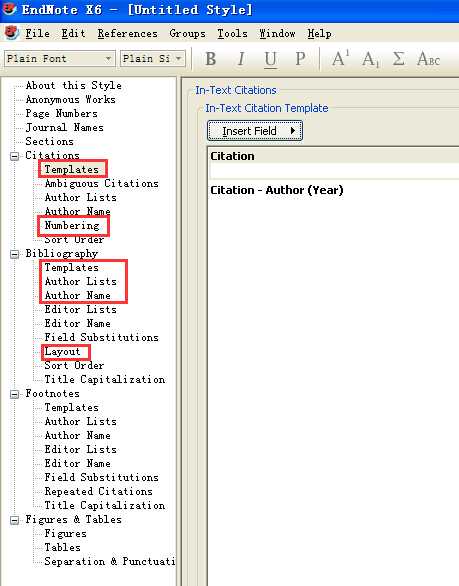Apply Subscript with the A₁ icon
This screenshot has width=459, height=586.
[x=370, y=59]
